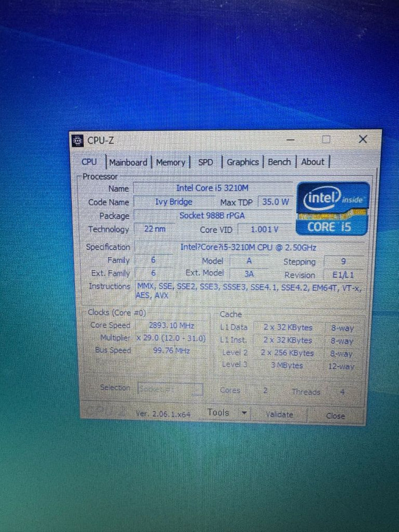Click the Cores value '2'

265,391
